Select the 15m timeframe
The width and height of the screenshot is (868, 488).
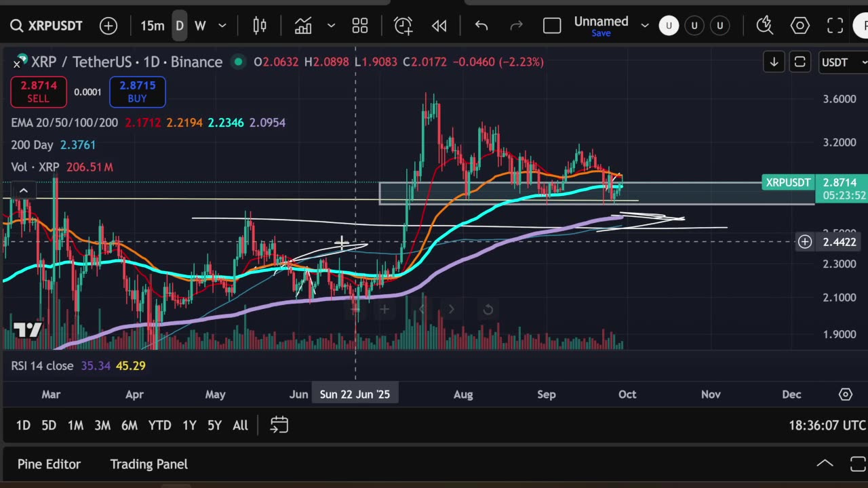point(153,26)
